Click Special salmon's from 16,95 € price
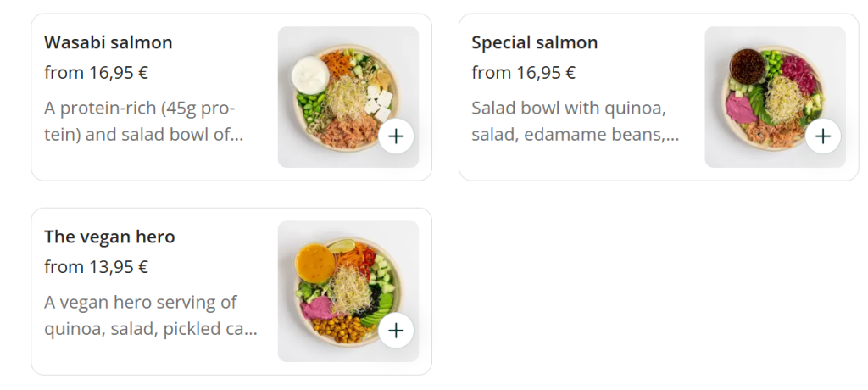Viewport: 868px width, 390px height. click(523, 73)
